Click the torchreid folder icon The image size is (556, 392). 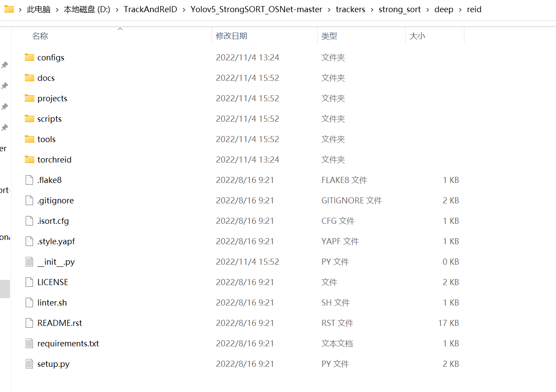tap(30, 159)
